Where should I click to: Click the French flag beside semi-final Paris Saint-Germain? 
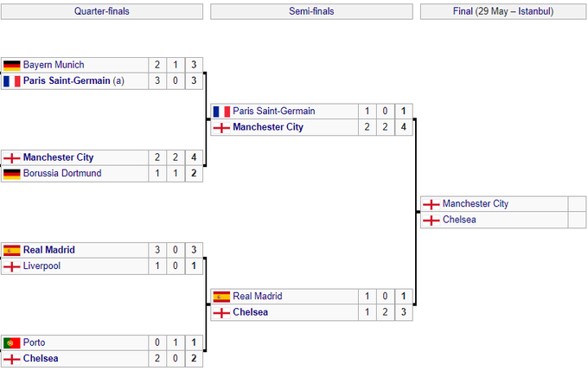point(221,112)
